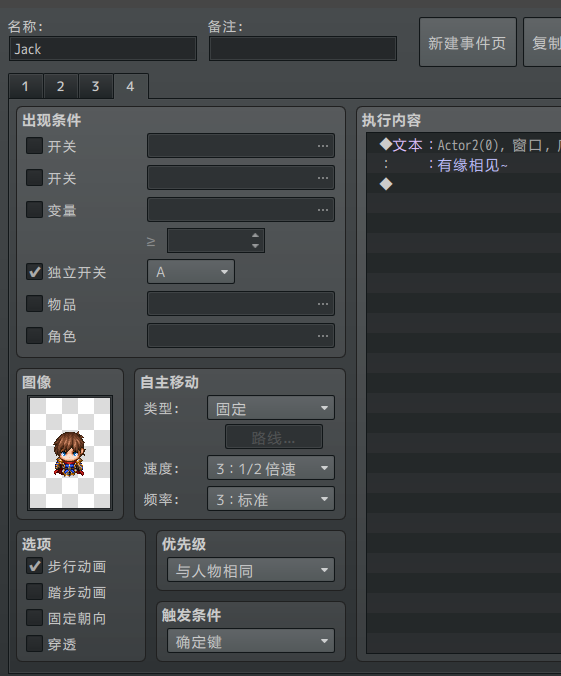The image size is (561, 676).
Task: Click the disabled 路线... button
Action: coord(274,437)
